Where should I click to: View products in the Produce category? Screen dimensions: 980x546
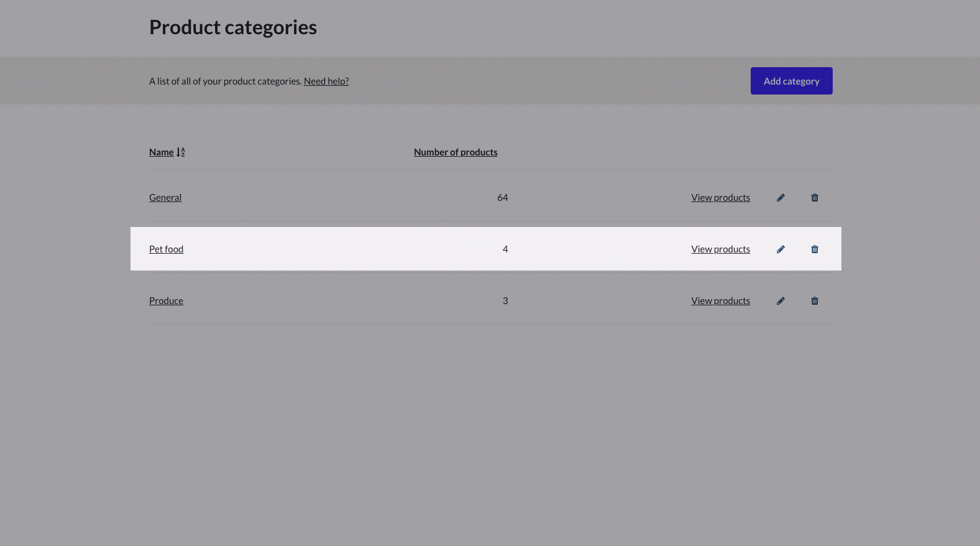720,300
